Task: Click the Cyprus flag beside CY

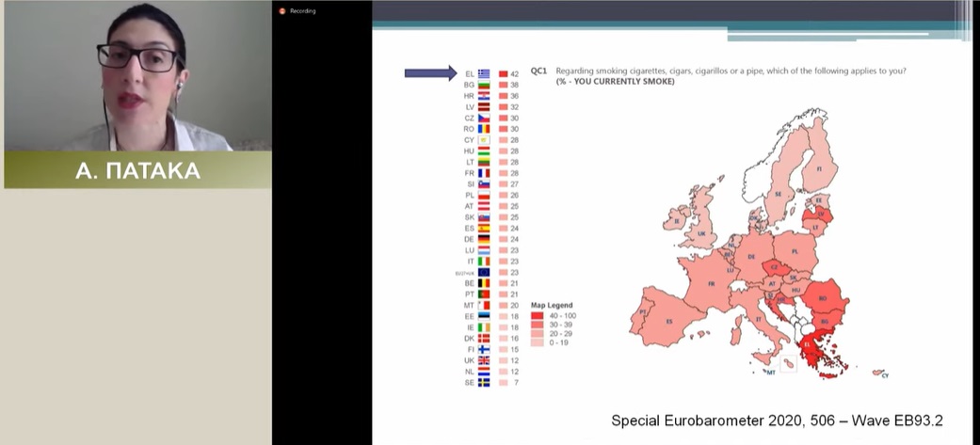Action: tap(484, 139)
